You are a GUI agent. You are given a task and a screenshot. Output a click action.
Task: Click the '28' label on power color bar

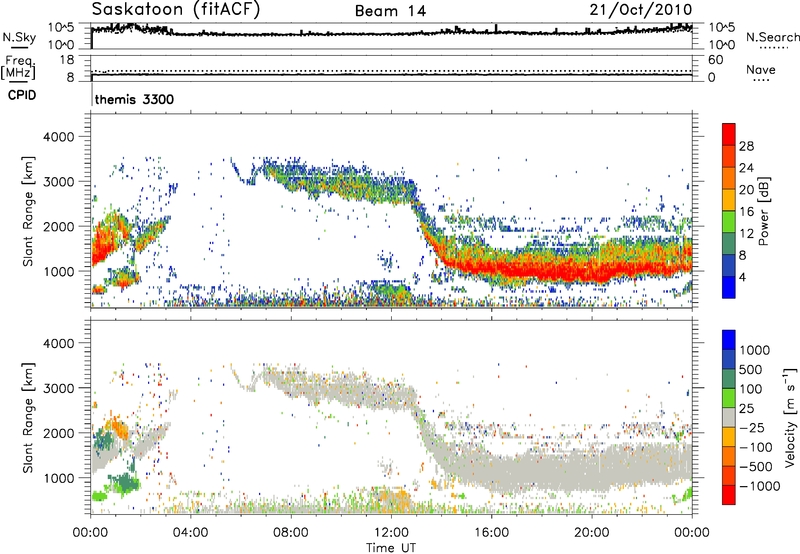(746, 146)
